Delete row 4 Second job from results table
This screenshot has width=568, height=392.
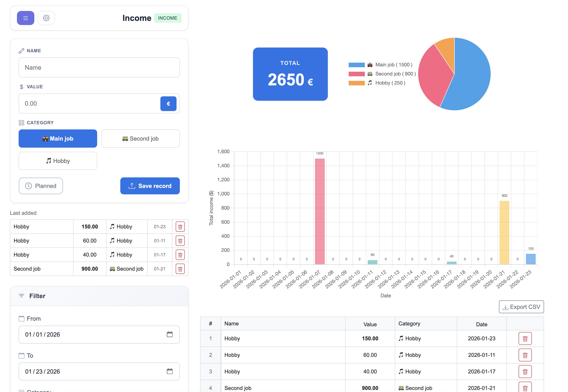(525, 388)
